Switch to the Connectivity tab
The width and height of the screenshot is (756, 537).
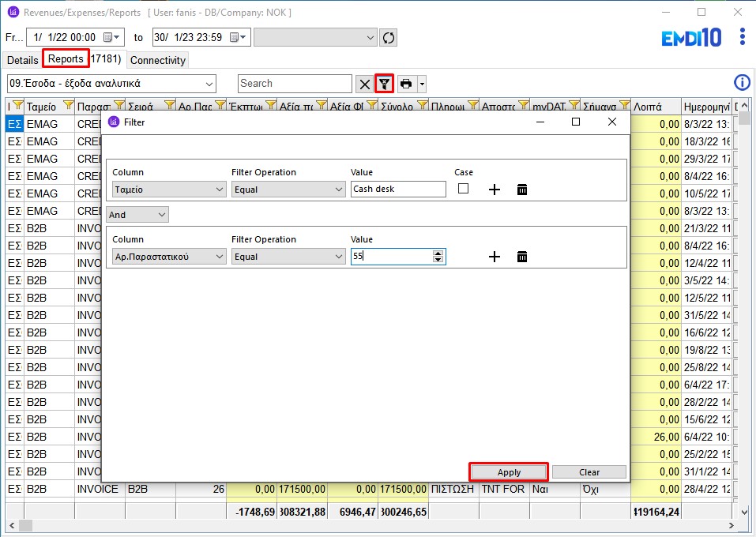158,60
